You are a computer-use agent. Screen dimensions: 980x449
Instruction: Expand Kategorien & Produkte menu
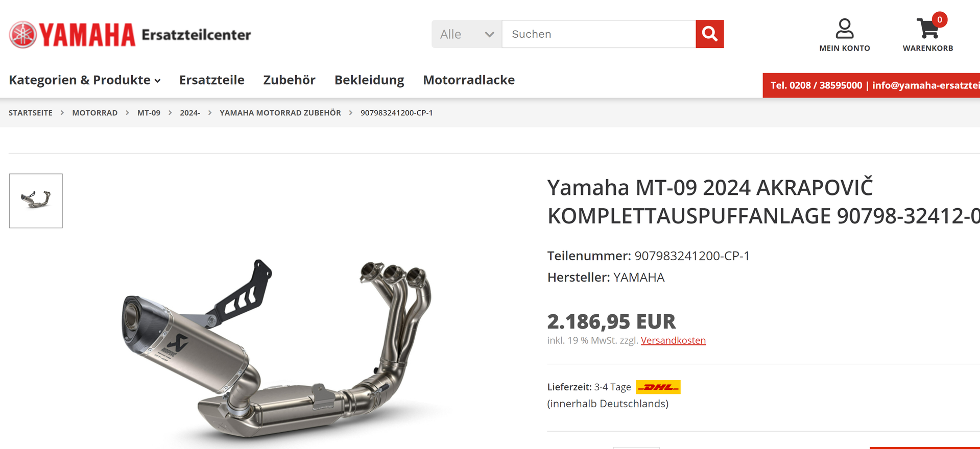(85, 80)
